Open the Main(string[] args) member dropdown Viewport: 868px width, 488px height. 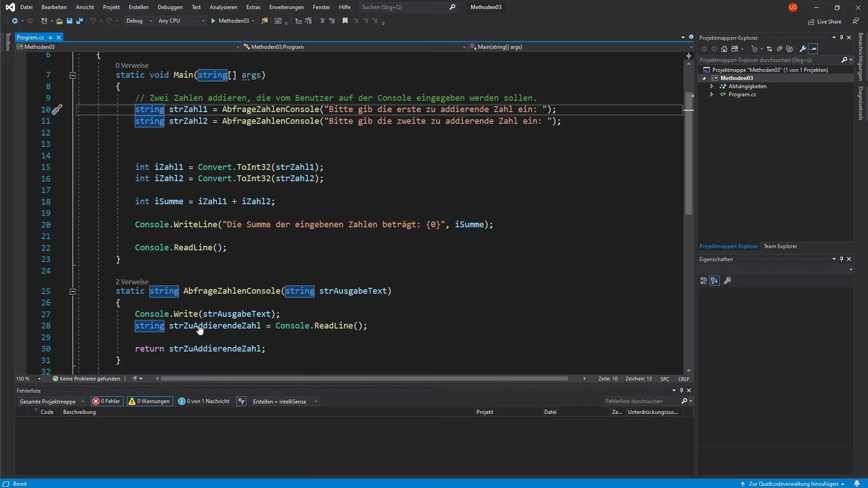580,47
